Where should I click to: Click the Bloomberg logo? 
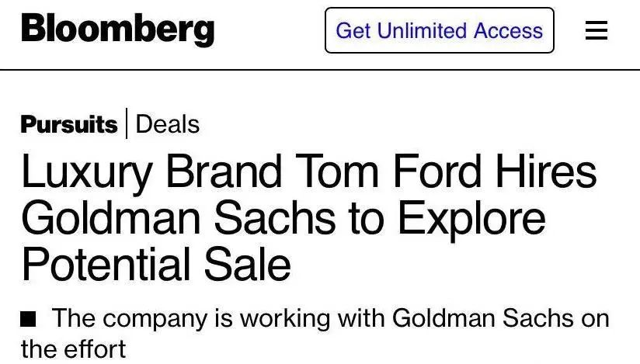117,29
